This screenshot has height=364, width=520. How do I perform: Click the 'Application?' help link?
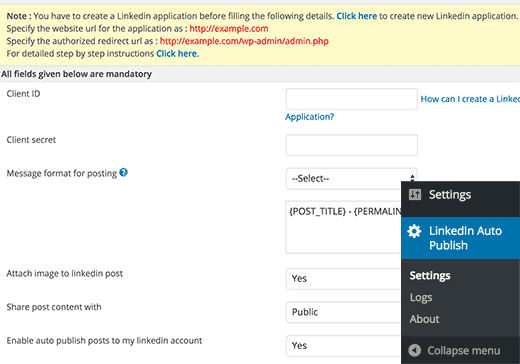tap(309, 117)
